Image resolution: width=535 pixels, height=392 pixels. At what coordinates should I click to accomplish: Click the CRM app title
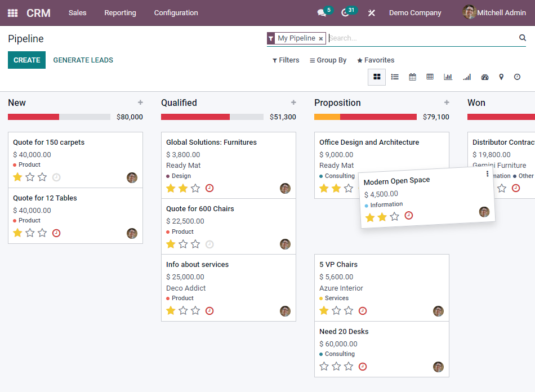(38, 13)
